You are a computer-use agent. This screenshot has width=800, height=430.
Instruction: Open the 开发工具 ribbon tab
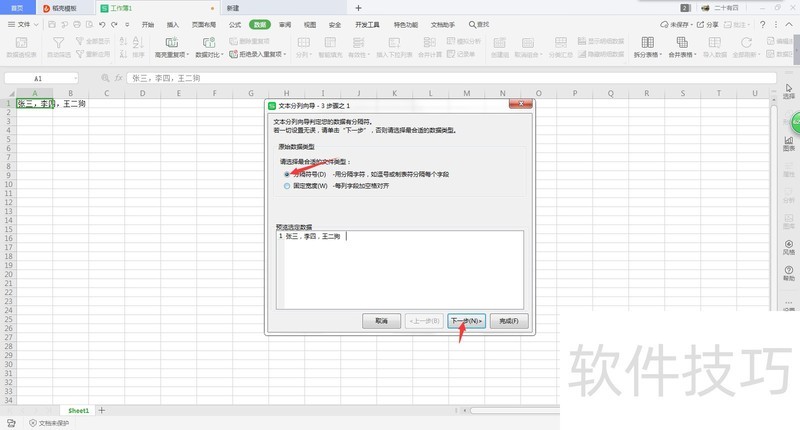367,24
